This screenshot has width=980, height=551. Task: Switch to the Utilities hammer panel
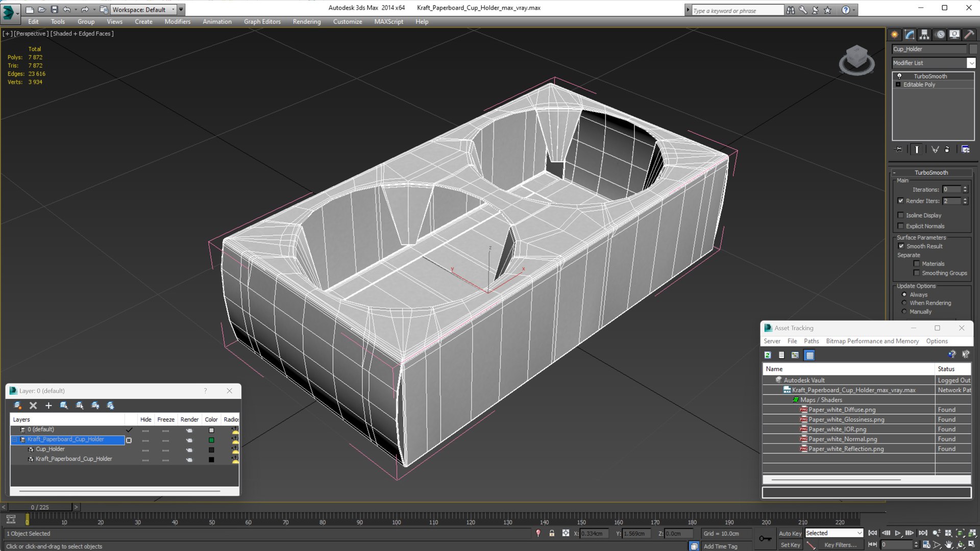click(969, 35)
